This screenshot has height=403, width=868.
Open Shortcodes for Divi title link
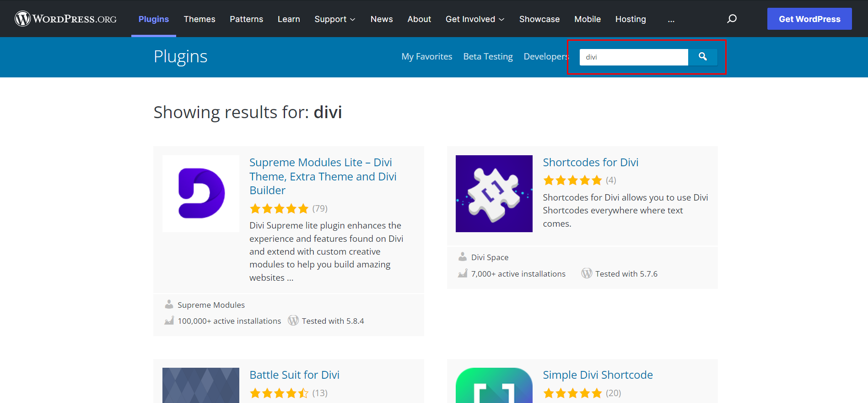[x=590, y=163]
